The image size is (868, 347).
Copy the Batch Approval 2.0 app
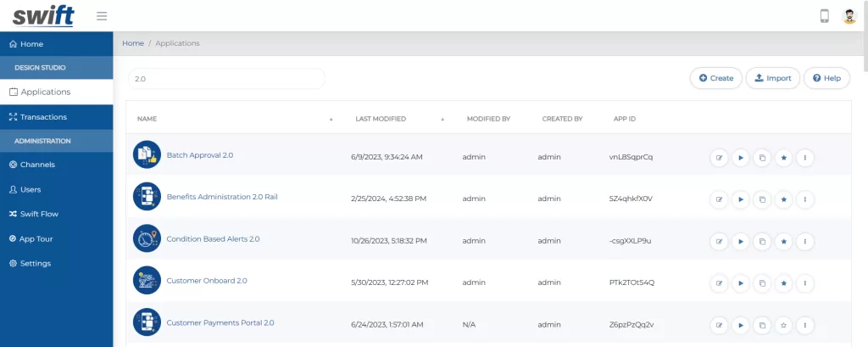pos(762,158)
